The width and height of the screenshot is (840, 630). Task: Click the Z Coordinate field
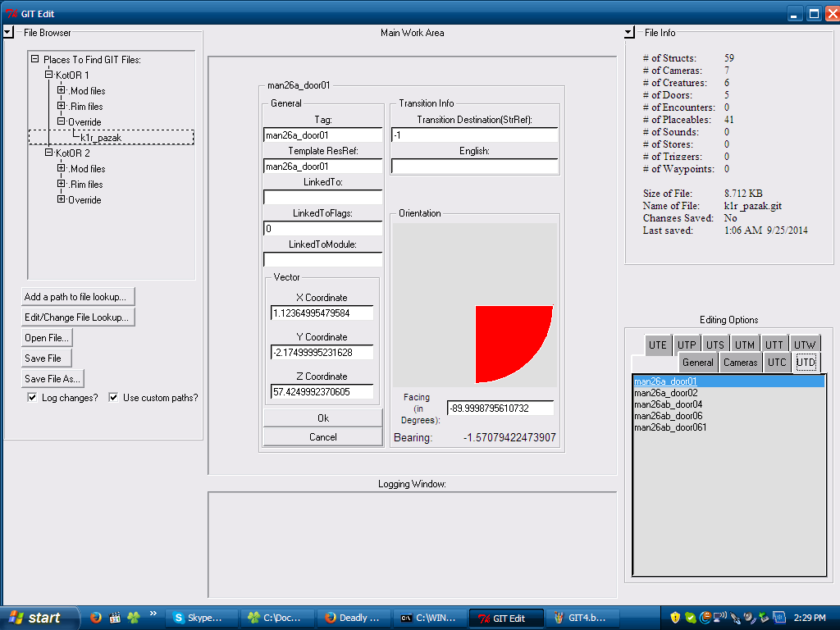pos(322,391)
